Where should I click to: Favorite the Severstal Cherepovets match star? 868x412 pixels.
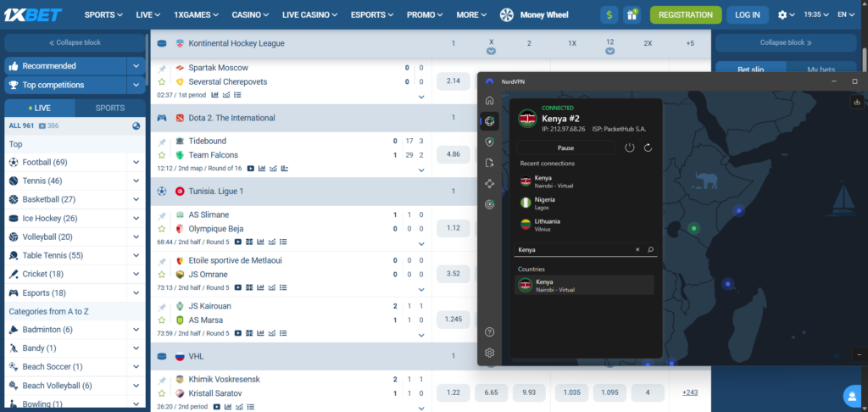click(x=162, y=81)
